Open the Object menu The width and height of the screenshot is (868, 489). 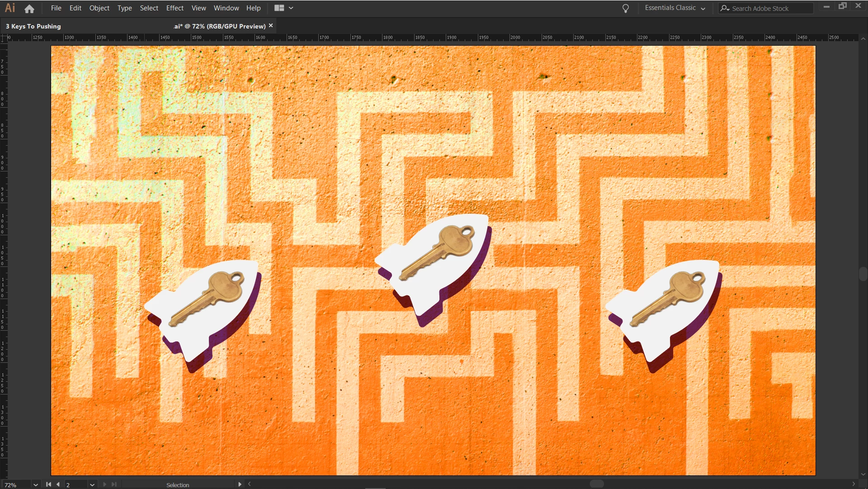tap(99, 8)
